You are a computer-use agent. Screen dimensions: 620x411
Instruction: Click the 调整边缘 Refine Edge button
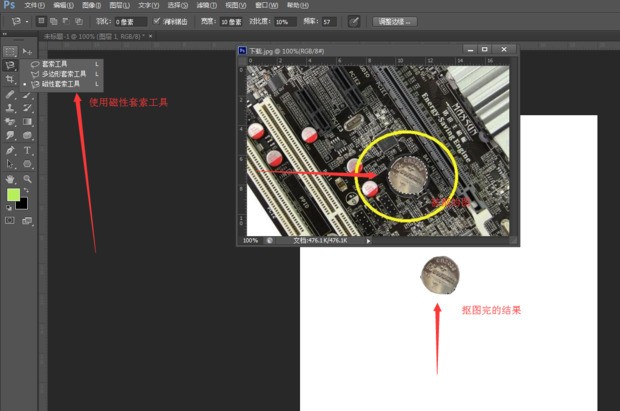click(x=395, y=22)
